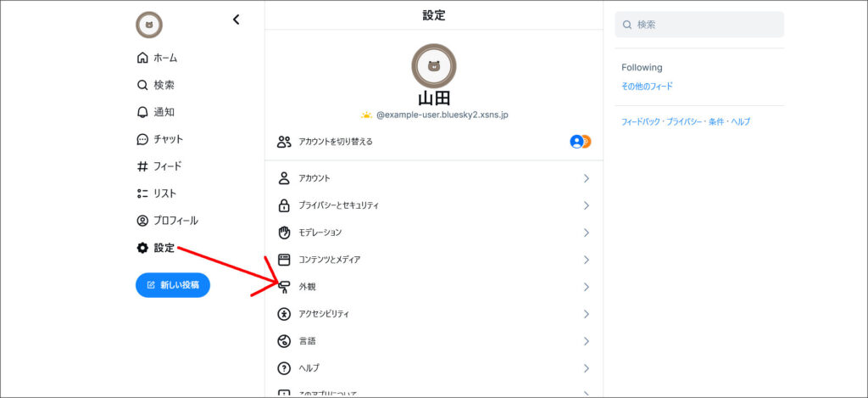868x398 pixels.
Task: Click the search (検索) magnifier icon in sidebar
Action: tap(142, 86)
